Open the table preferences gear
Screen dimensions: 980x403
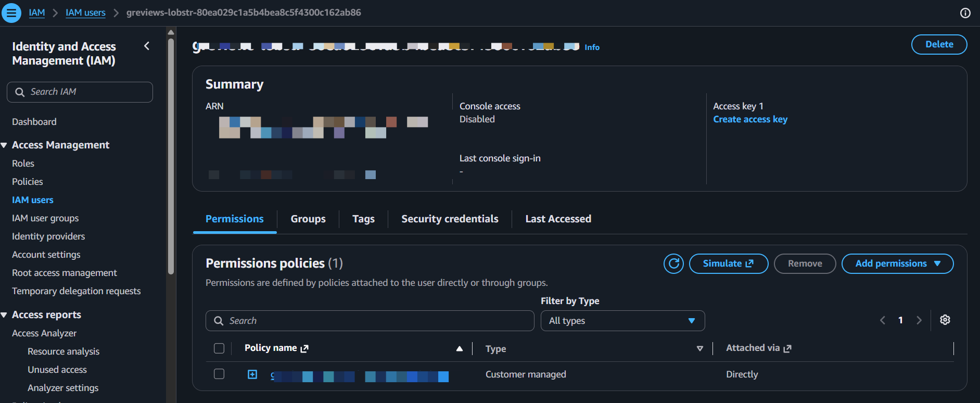pyautogui.click(x=945, y=320)
